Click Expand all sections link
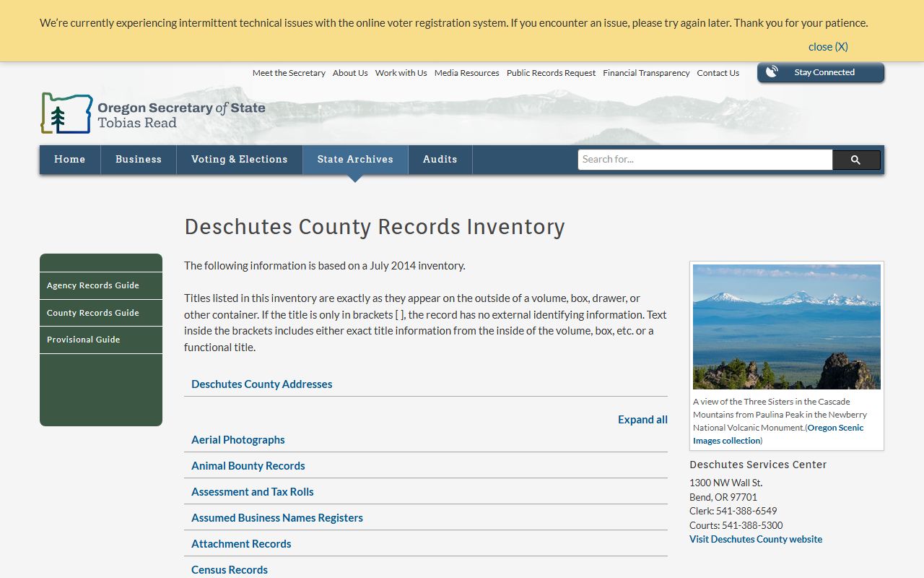 (x=642, y=420)
